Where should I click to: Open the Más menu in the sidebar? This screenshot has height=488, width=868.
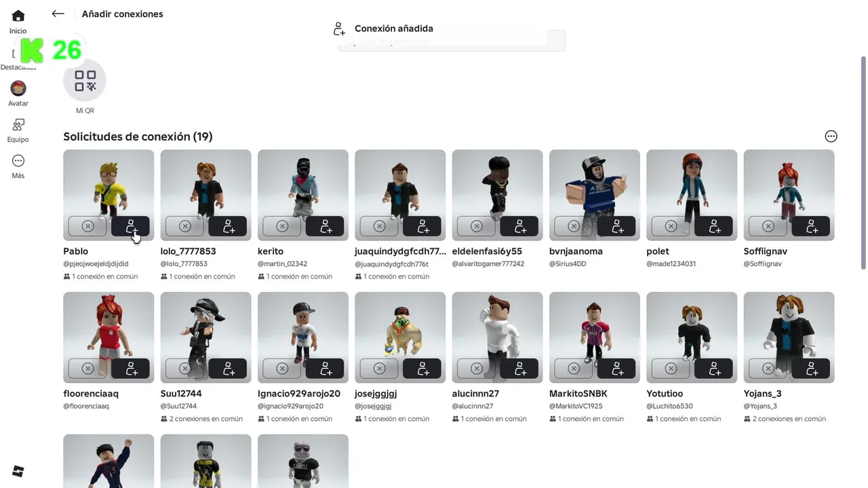click(x=18, y=166)
